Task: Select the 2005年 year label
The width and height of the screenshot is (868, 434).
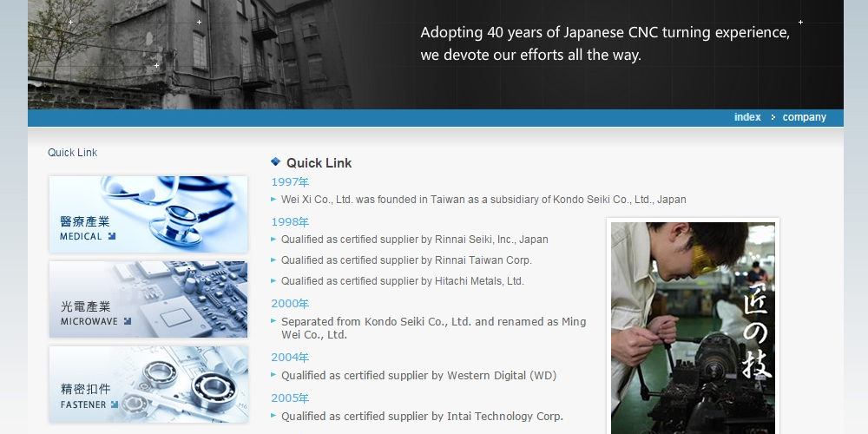Action: (290, 398)
